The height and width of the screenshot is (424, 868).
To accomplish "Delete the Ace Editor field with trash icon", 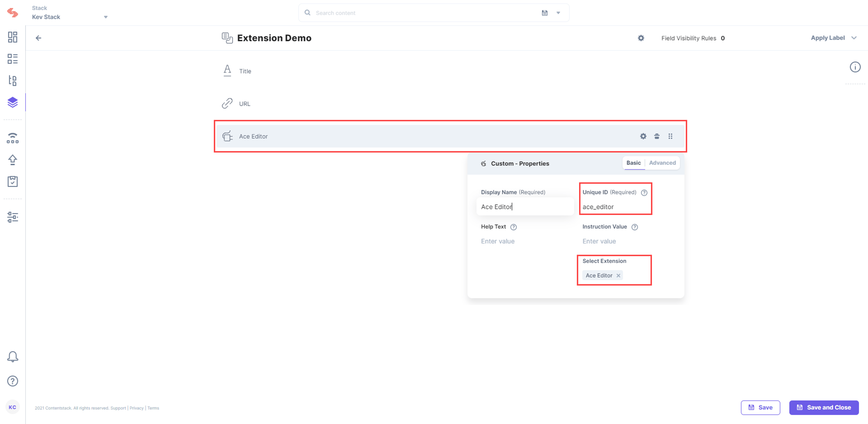I will tap(657, 136).
